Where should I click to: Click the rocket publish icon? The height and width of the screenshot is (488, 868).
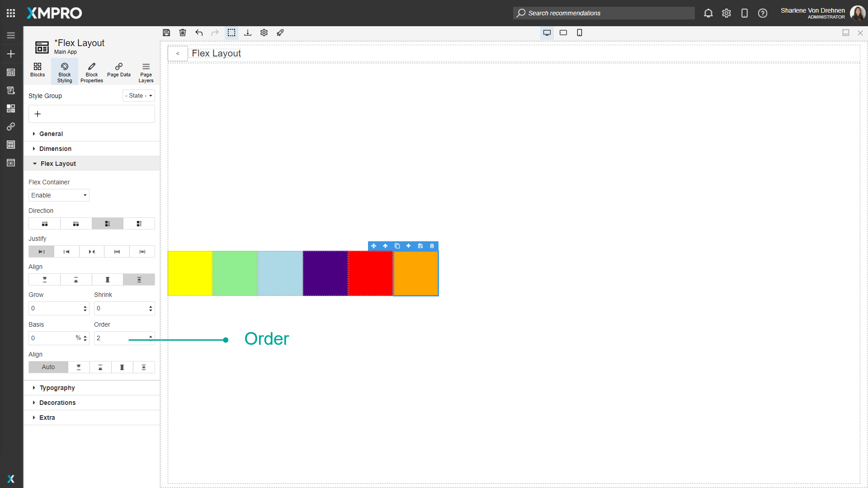click(x=280, y=33)
